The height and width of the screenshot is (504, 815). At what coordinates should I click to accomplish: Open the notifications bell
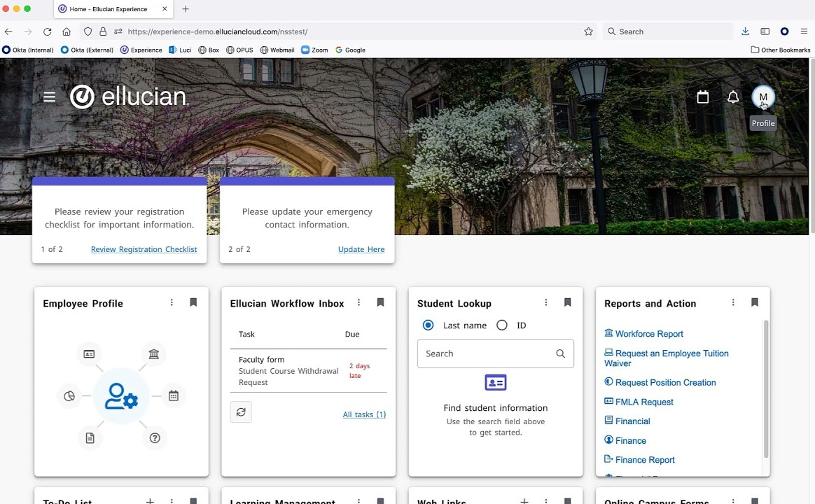(x=733, y=97)
